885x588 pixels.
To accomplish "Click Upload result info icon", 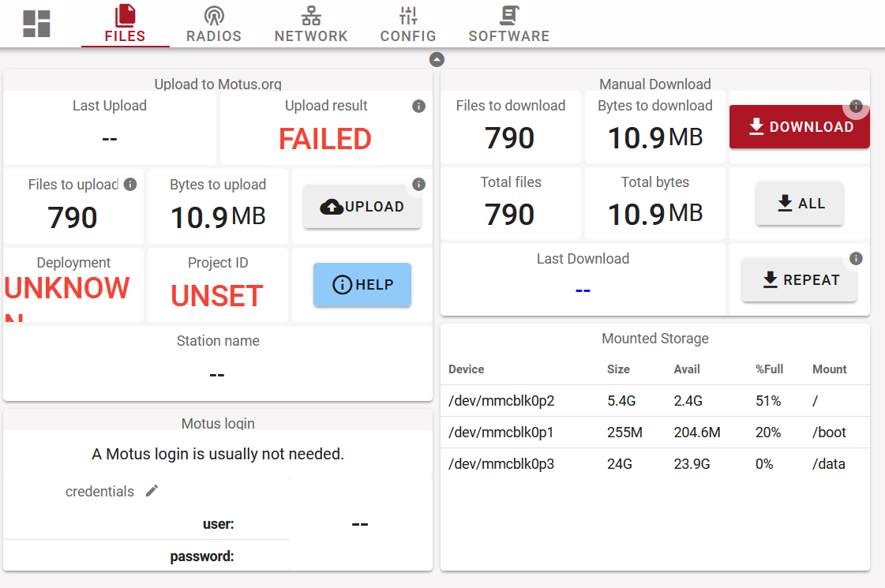I will point(419,107).
